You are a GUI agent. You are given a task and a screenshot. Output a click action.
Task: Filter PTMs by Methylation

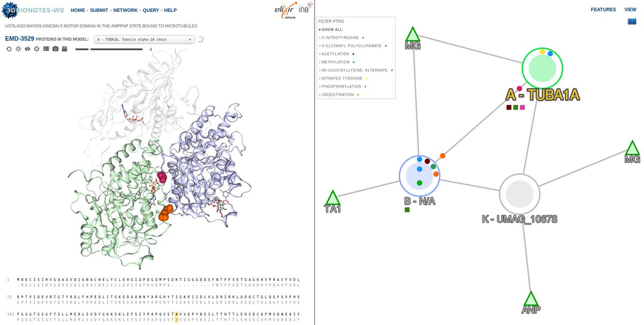[x=336, y=62]
